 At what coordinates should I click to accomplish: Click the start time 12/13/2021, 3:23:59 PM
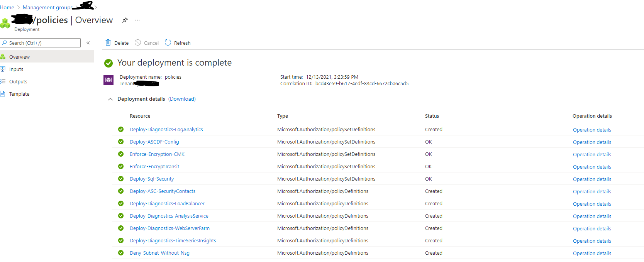332,77
